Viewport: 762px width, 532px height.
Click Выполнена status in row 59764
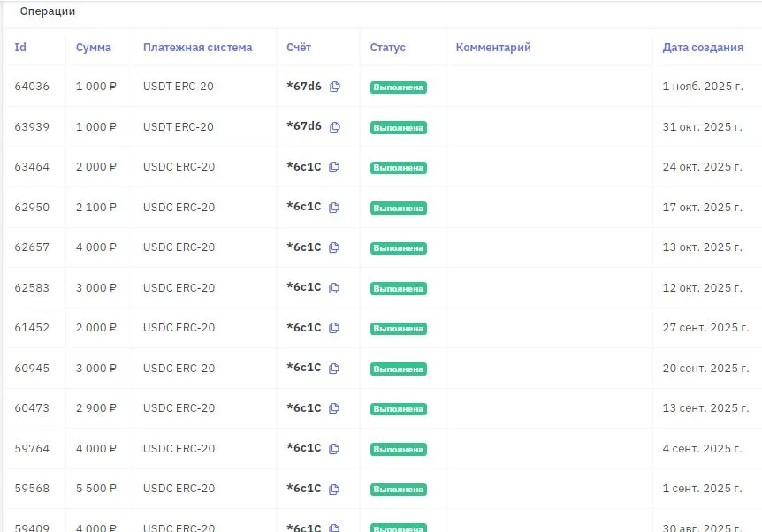point(399,450)
